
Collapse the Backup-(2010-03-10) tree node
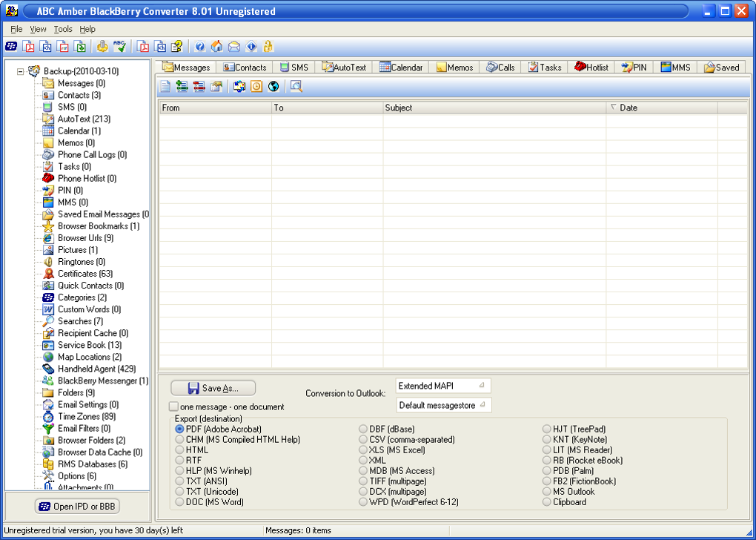point(20,71)
